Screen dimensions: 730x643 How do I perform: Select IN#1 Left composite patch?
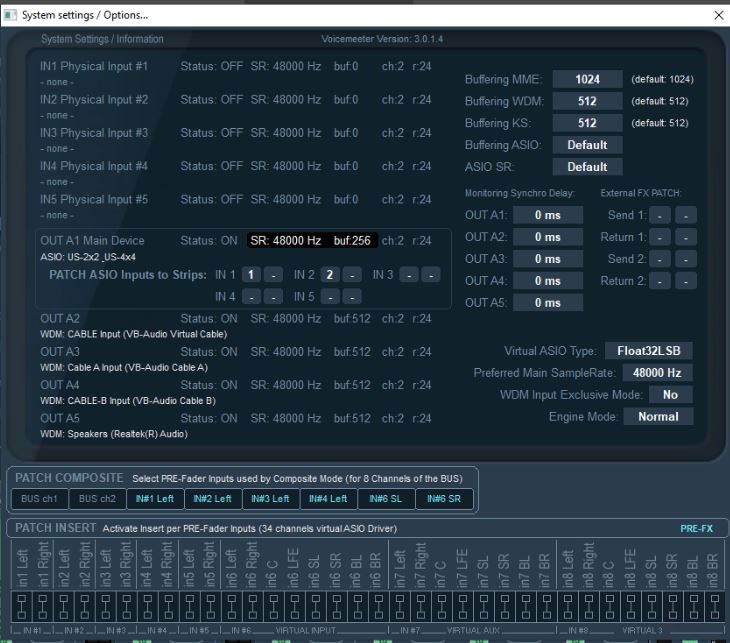click(x=155, y=499)
